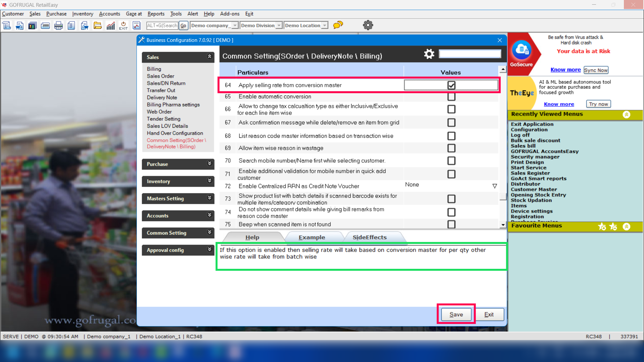644x362 pixels.
Task: Click the dark gear icon in main toolbar
Action: pos(368,25)
